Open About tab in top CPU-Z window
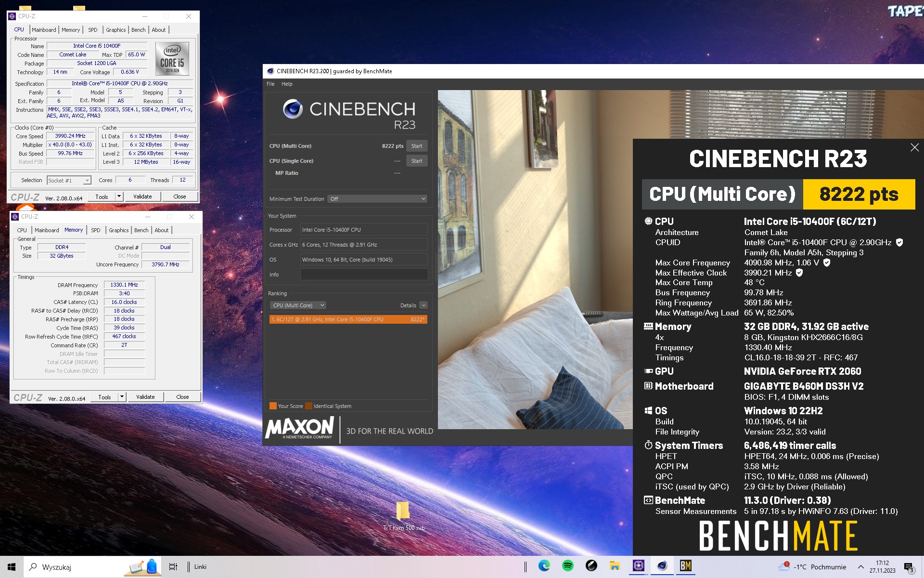924x578 pixels. tap(159, 30)
